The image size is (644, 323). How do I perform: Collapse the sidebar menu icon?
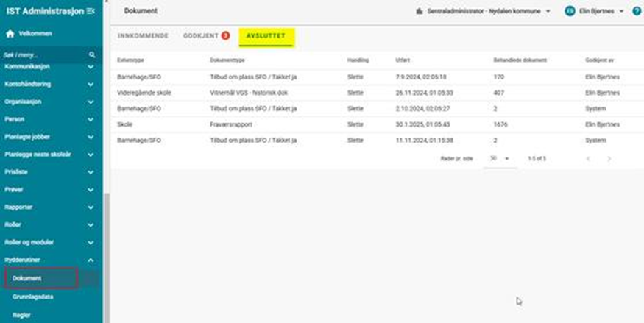[91, 11]
